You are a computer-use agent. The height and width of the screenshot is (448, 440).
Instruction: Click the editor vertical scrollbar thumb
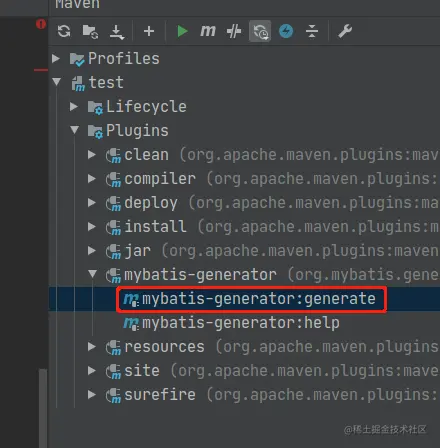pos(43,408)
